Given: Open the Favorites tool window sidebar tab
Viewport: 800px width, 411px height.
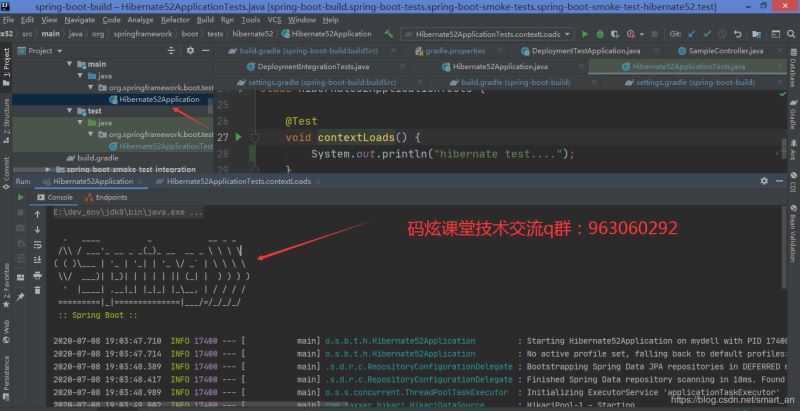Looking at the screenshot, I should click(x=6, y=285).
